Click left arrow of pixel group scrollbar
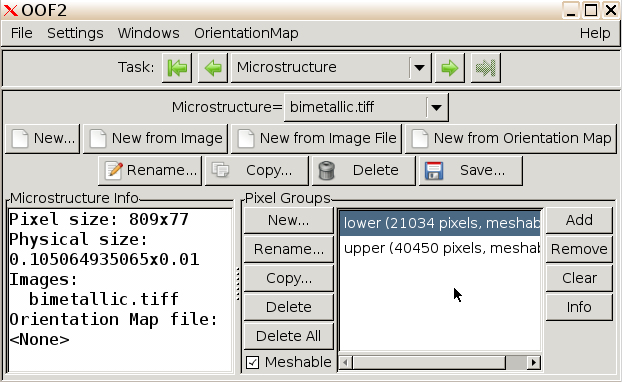Image resolution: width=622 pixels, height=382 pixels. point(346,363)
